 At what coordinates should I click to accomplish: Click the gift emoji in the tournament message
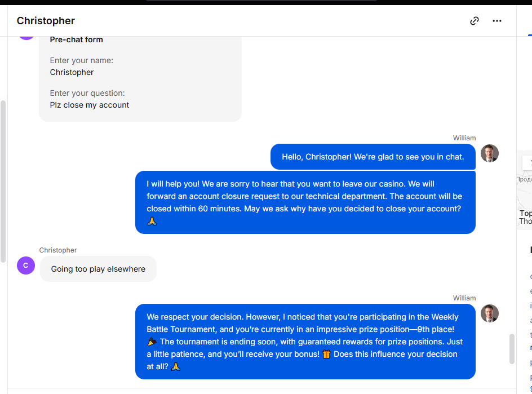pos(326,355)
